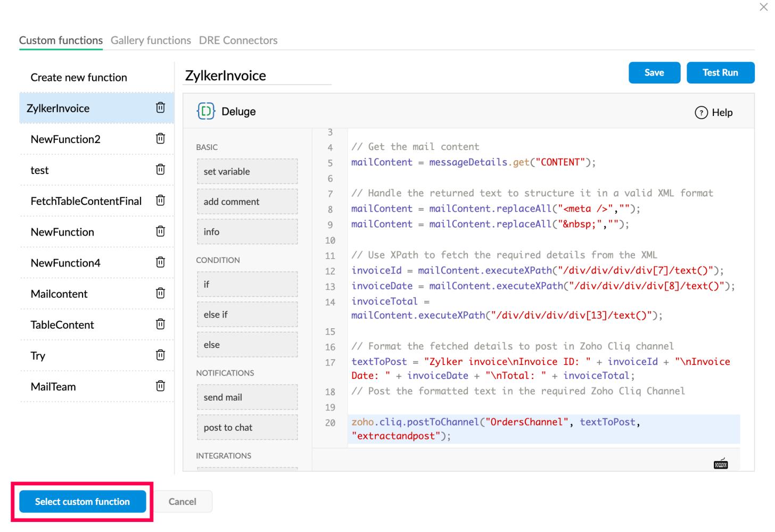This screenshot has width=775, height=532.
Task: Delete the FetchTableContentFinal function
Action: [160, 201]
